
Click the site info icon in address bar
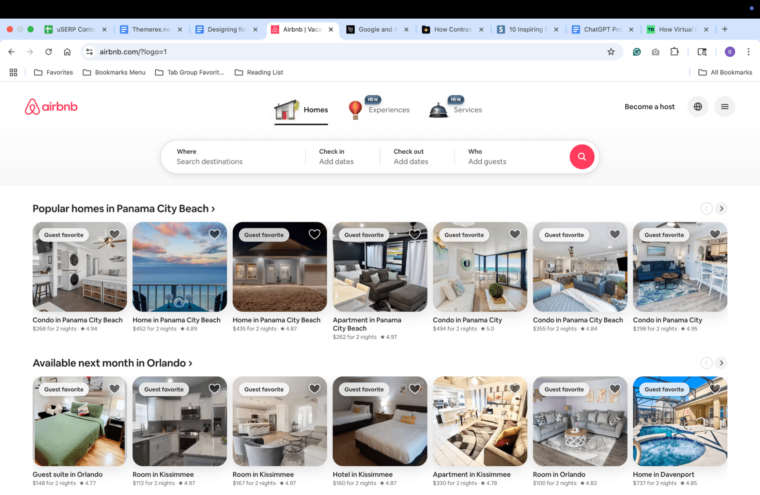coord(89,51)
